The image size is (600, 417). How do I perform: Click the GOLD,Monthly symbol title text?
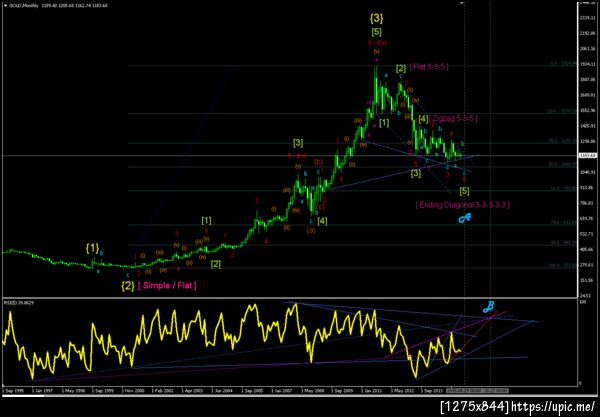[23, 5]
